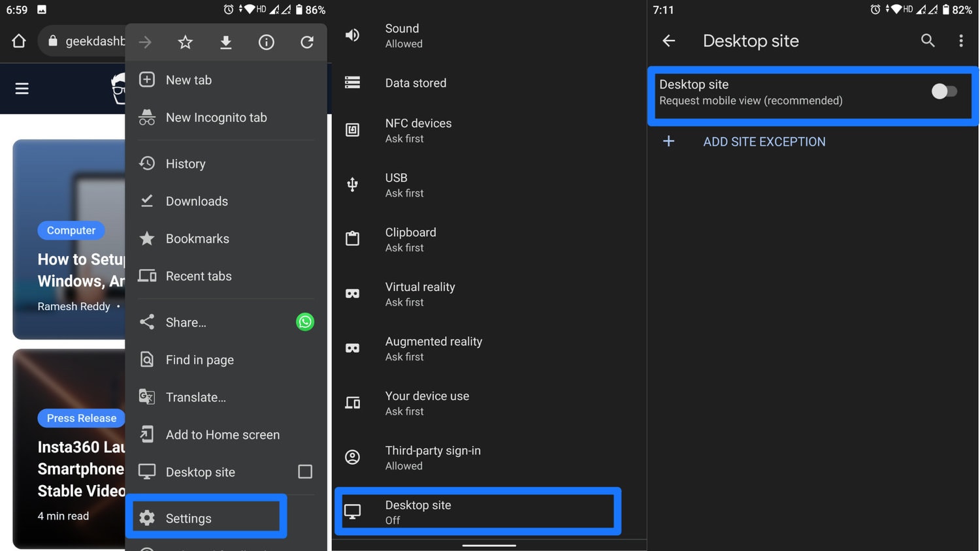Open the Insta360 article headline
This screenshot has width=980, height=551.
[81, 469]
